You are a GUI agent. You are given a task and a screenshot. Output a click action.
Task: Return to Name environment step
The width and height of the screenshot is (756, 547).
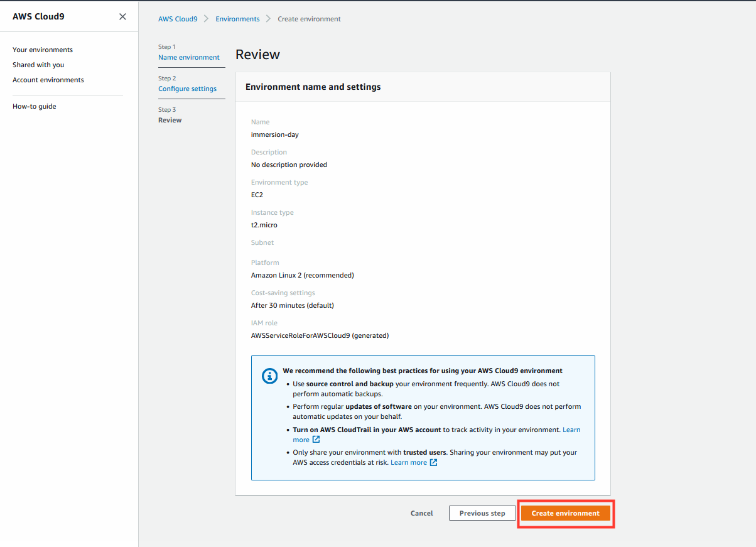tap(189, 57)
